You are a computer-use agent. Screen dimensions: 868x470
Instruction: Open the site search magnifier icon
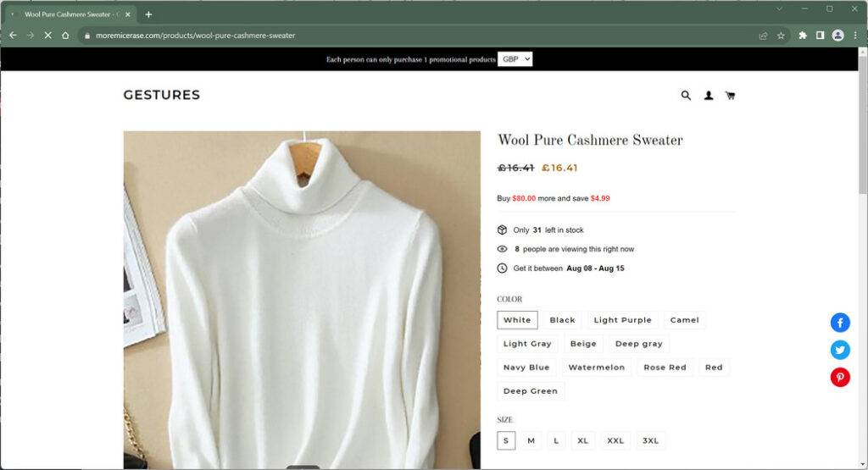(686, 96)
